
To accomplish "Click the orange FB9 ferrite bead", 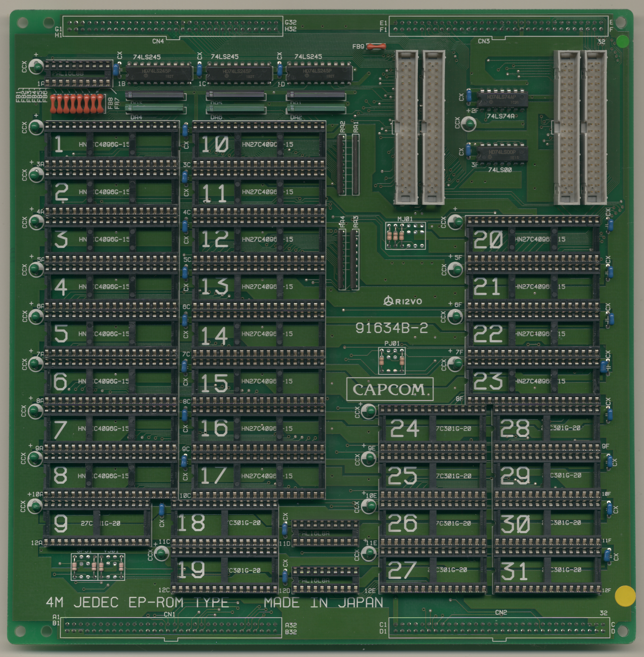I will (x=376, y=46).
